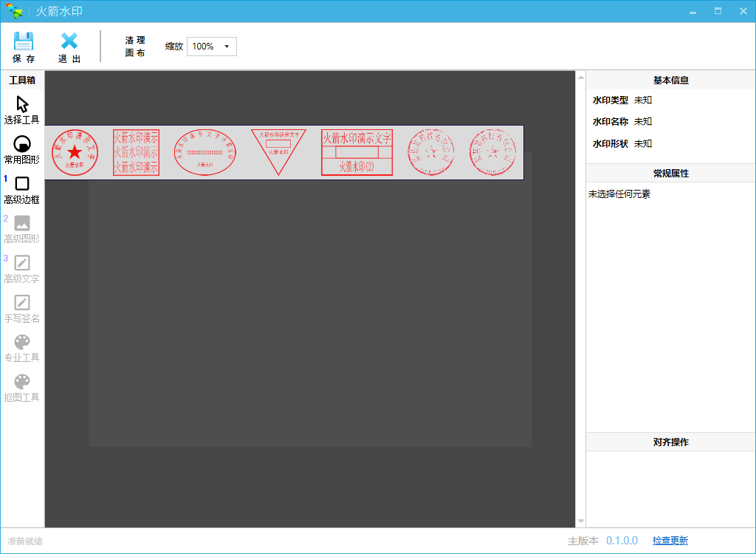Pick the oval seal template
756x554 pixels.
click(205, 151)
